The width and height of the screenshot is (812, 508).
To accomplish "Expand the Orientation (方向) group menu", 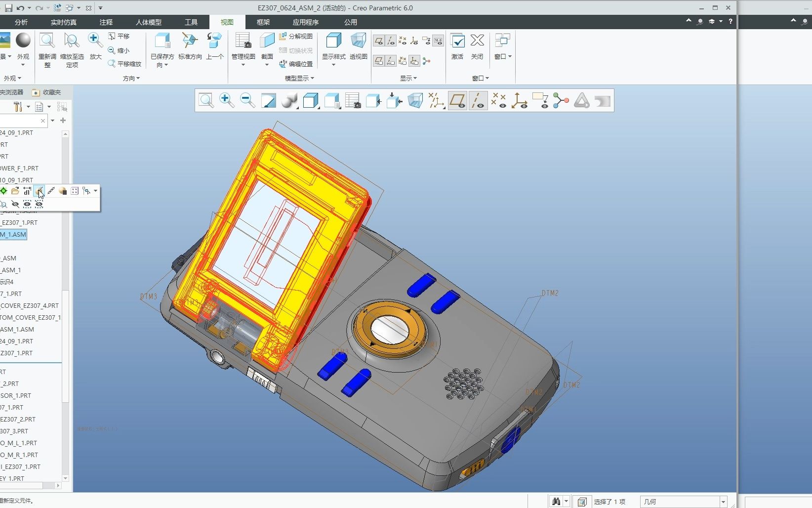I will (131, 78).
